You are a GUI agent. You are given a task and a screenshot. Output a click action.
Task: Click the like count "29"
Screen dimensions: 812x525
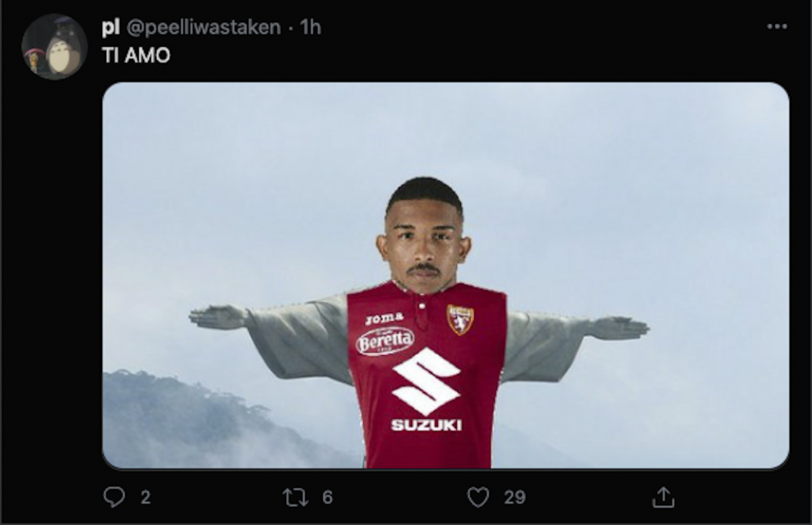[x=515, y=497]
